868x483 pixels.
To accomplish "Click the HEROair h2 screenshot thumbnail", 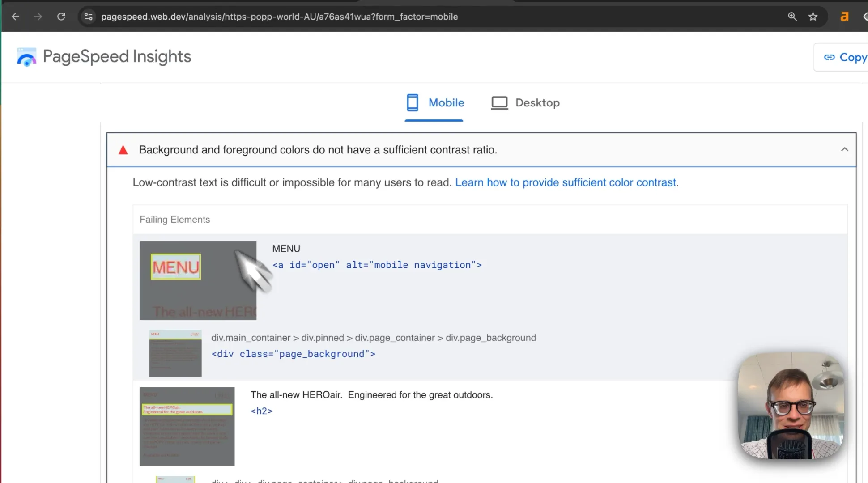I will 187,426.
